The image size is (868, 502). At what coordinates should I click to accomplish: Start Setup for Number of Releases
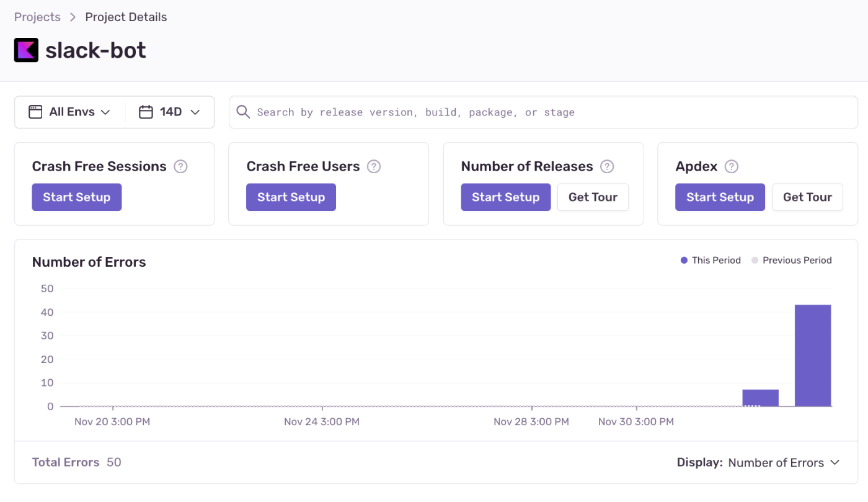pos(506,197)
